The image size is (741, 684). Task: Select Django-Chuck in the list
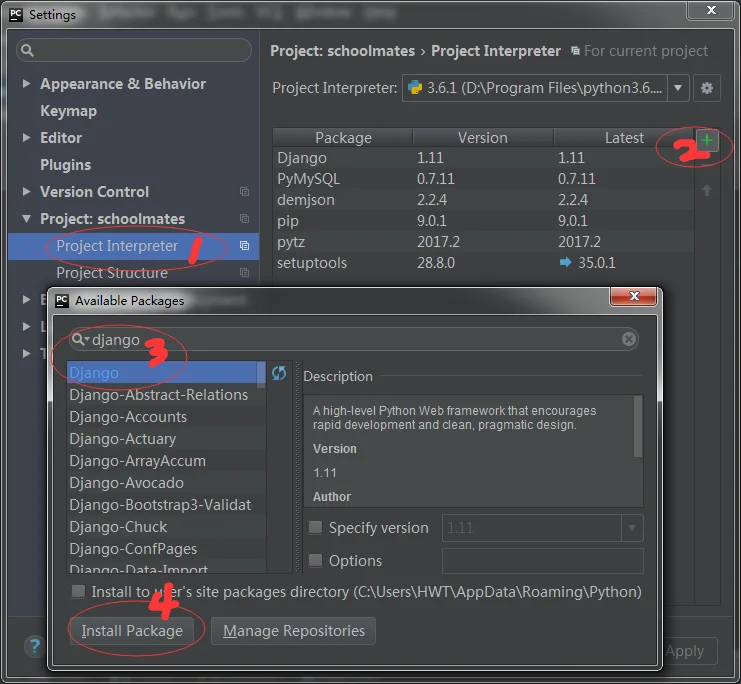pyautogui.click(x=166, y=527)
